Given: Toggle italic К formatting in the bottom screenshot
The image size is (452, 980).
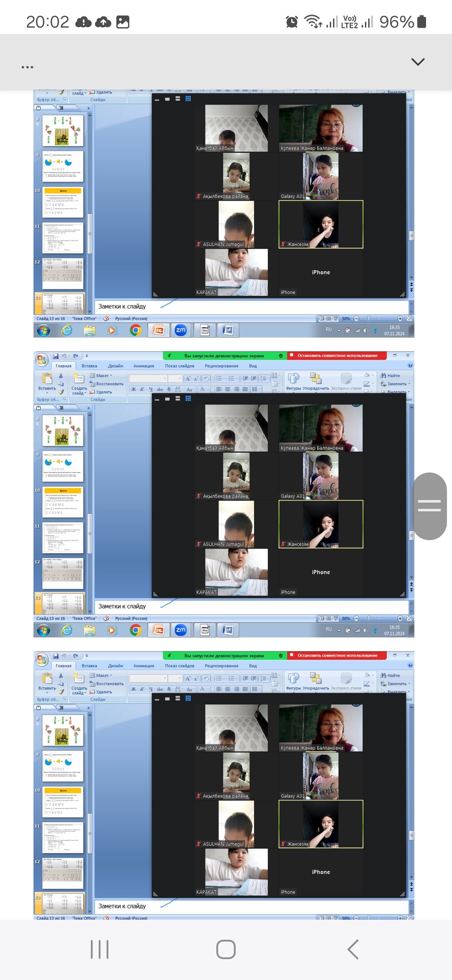Looking at the screenshot, I should (x=142, y=689).
